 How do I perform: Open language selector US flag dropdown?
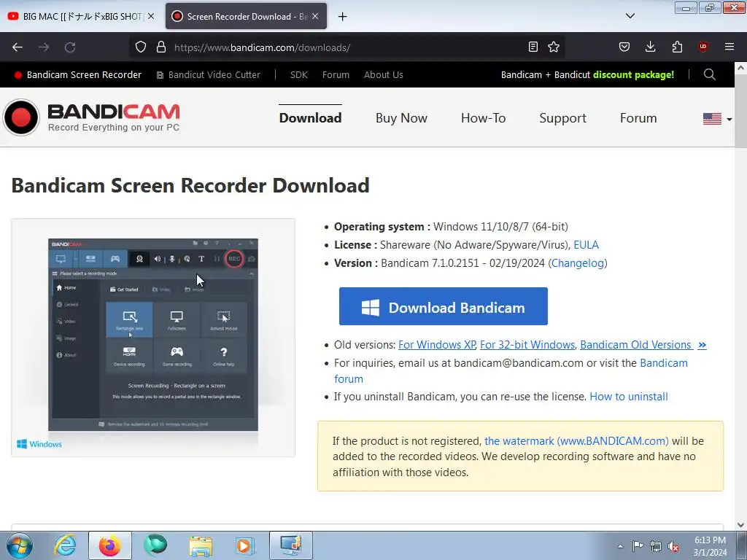[x=718, y=119]
